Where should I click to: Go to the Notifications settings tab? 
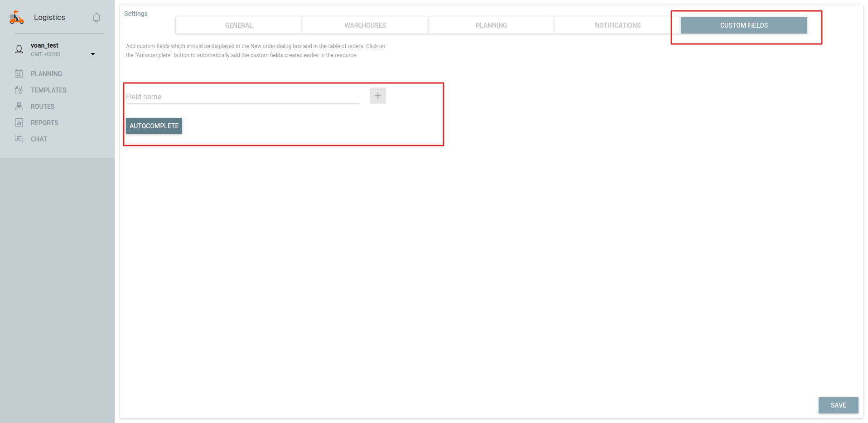[x=617, y=25]
